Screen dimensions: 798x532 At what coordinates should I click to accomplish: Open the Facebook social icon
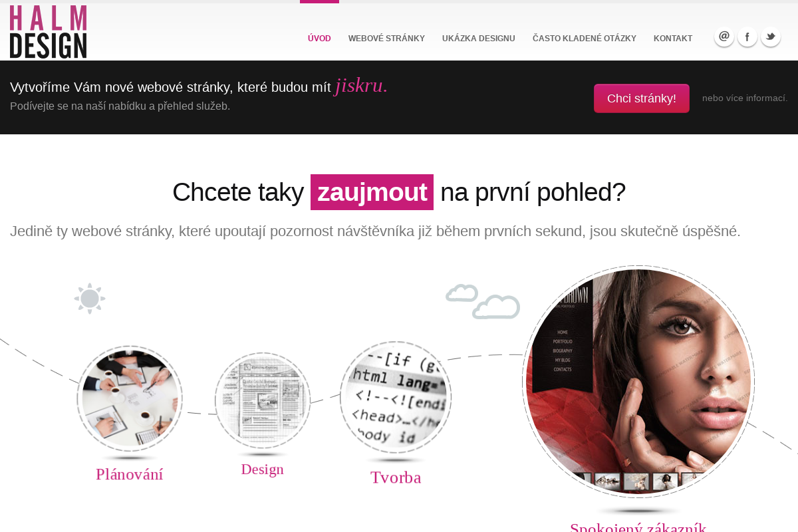click(747, 37)
